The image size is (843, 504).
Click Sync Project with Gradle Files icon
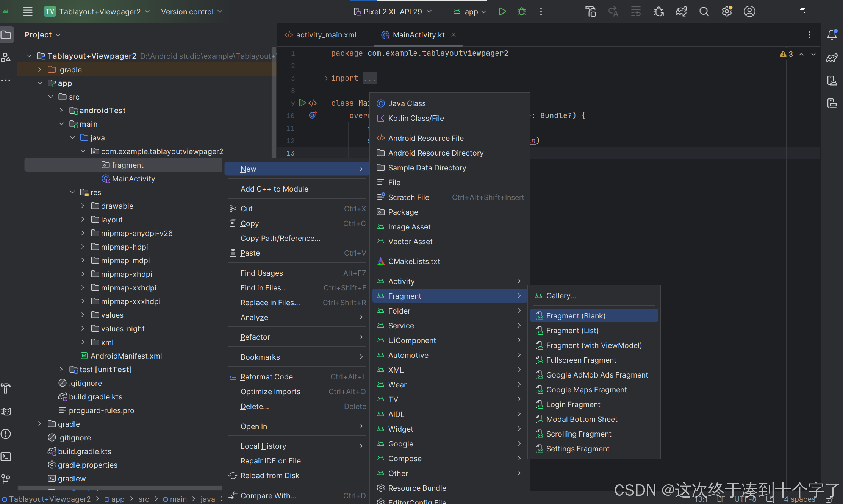[681, 12]
